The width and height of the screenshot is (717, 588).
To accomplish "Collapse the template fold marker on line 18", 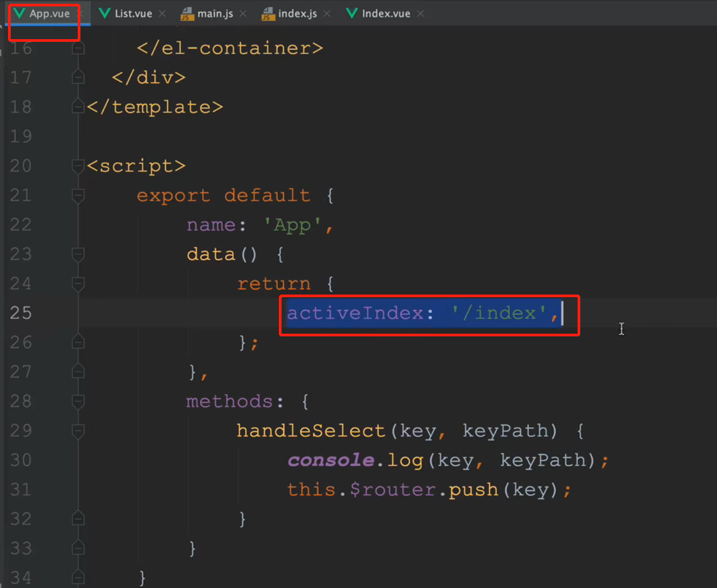I will (78, 107).
